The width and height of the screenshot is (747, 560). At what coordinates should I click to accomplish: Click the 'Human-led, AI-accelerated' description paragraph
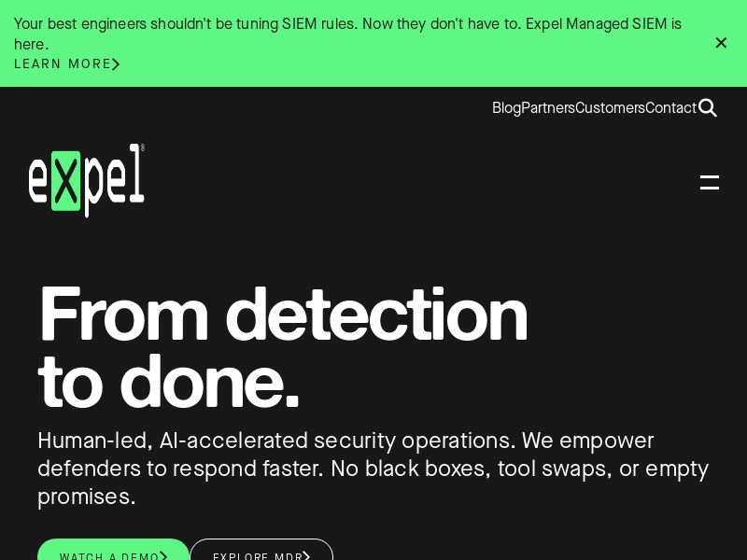click(x=373, y=469)
